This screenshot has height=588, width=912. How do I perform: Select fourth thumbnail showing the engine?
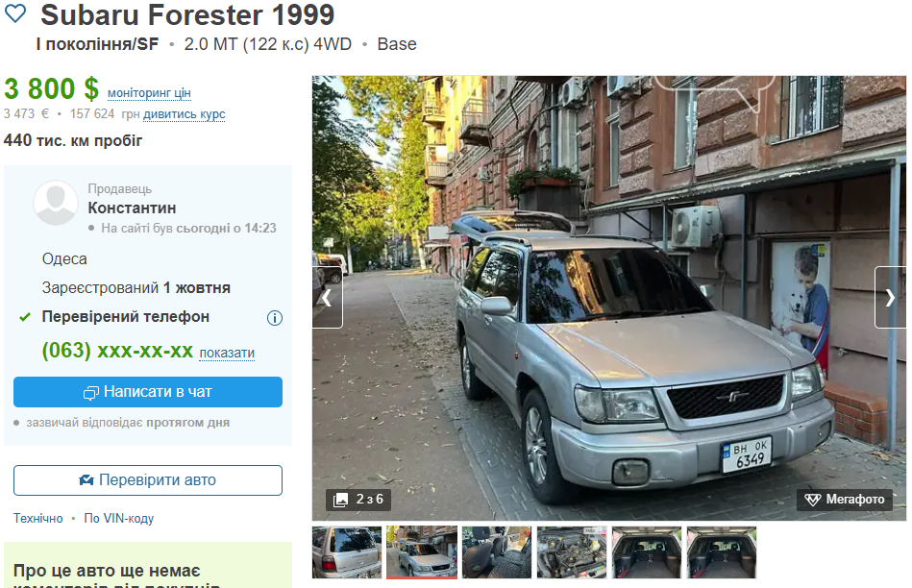point(572,551)
